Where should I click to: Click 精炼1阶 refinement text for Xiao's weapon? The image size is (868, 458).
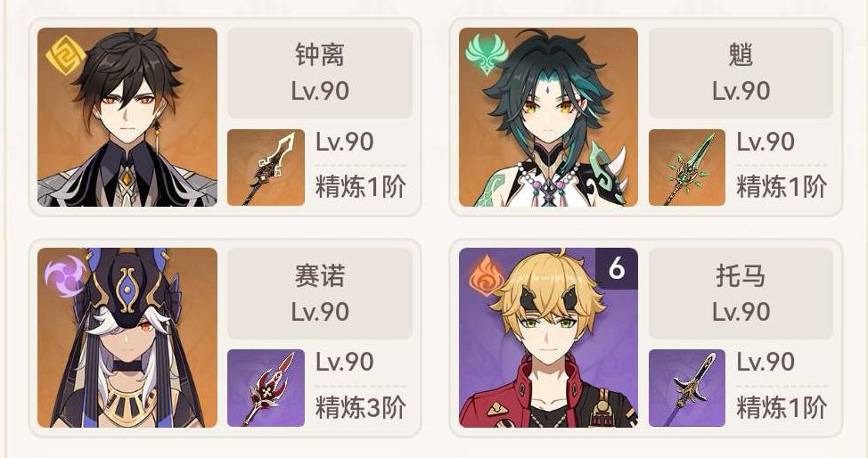tap(782, 187)
